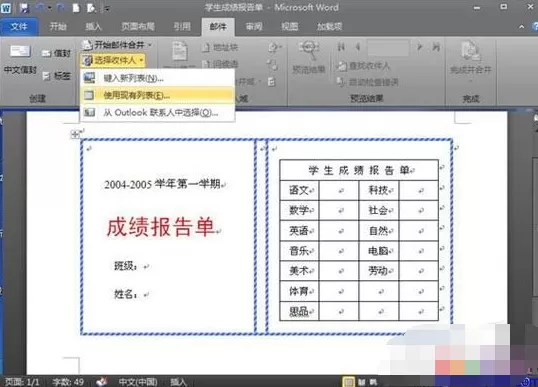This screenshot has width=538, height=387.
Task: Open the Rules dropdown icon
Action: [274, 47]
